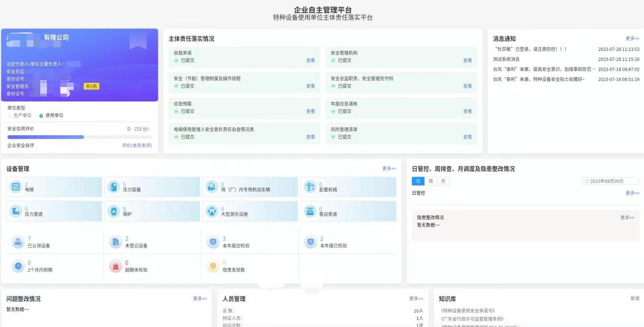Click green check icon under 风险管理清单
The height and width of the screenshot is (327, 644).
[333, 136]
